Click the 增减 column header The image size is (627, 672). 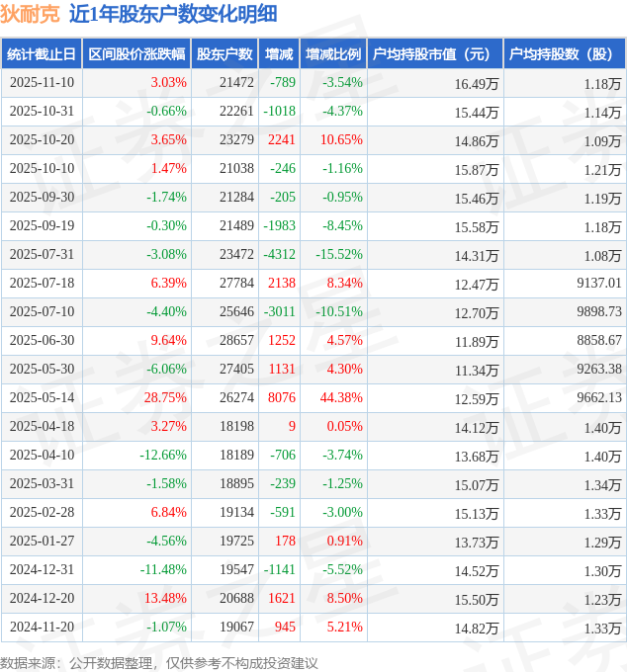click(280, 54)
